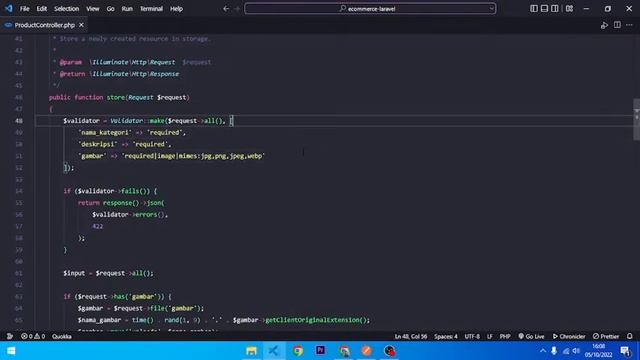Toggle the secondary side bar
The image size is (640, 360).
pos(555,9)
